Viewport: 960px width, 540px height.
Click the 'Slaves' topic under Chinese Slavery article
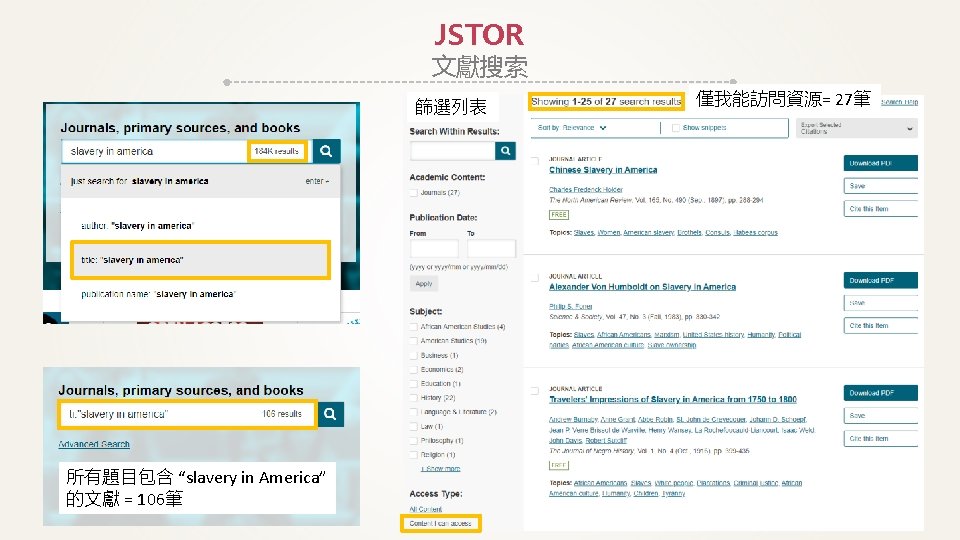pos(584,233)
